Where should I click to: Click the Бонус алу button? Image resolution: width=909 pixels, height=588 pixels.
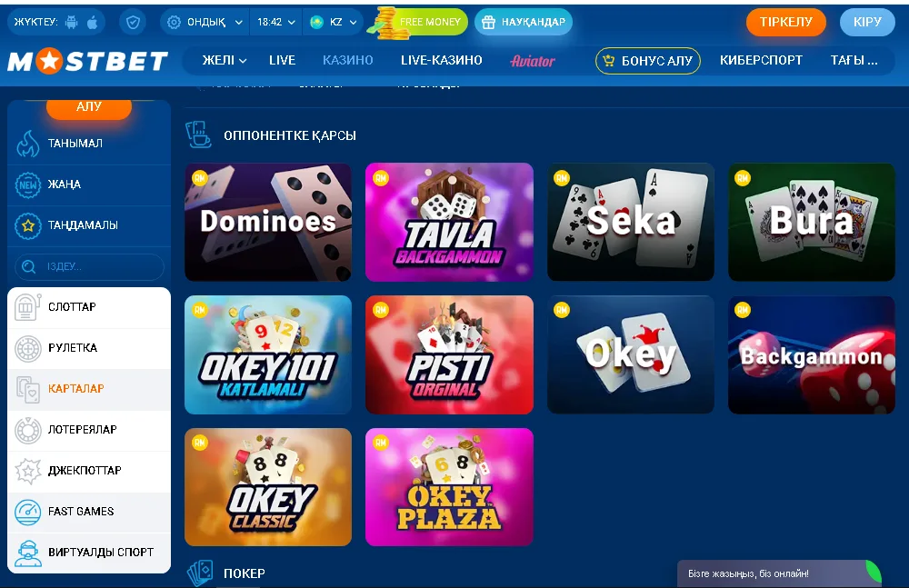[x=648, y=60]
